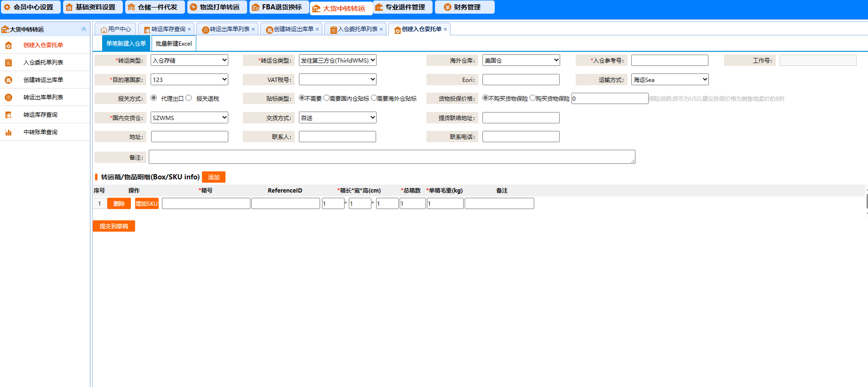This screenshot has width=868, height=387.
Task: Select 代理出口 customs declaration radio
Action: point(153,98)
